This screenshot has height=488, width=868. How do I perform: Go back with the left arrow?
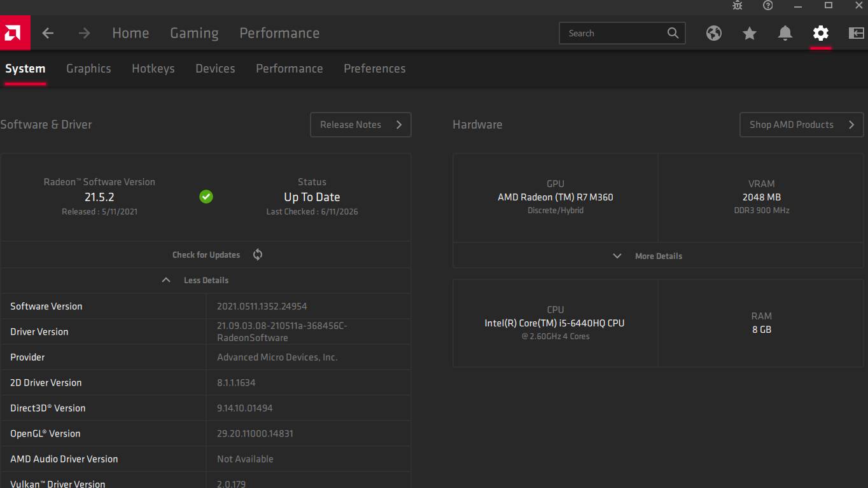coord(48,33)
